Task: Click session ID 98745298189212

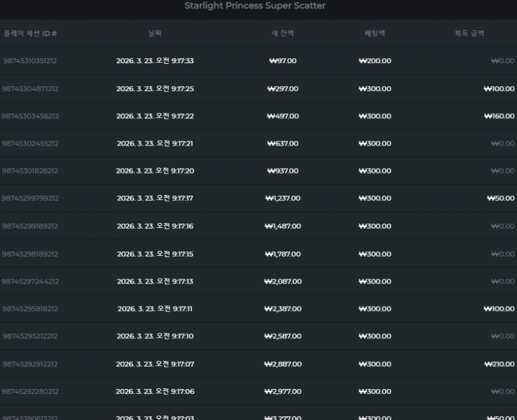Action: pos(30,254)
